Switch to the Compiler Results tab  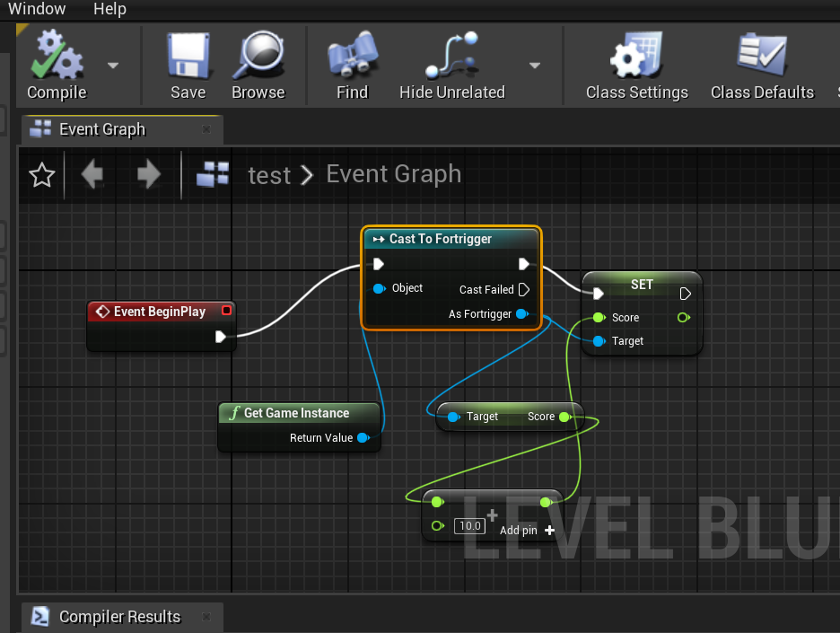point(118,617)
